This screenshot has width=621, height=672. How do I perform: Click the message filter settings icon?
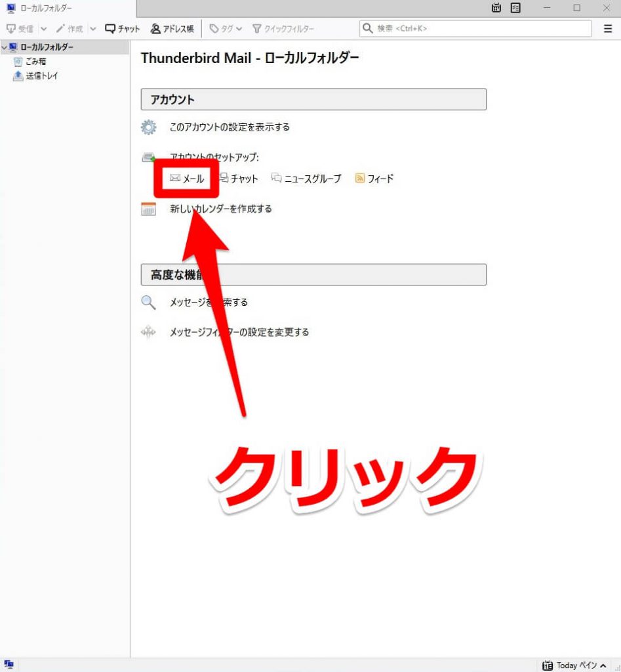[149, 332]
